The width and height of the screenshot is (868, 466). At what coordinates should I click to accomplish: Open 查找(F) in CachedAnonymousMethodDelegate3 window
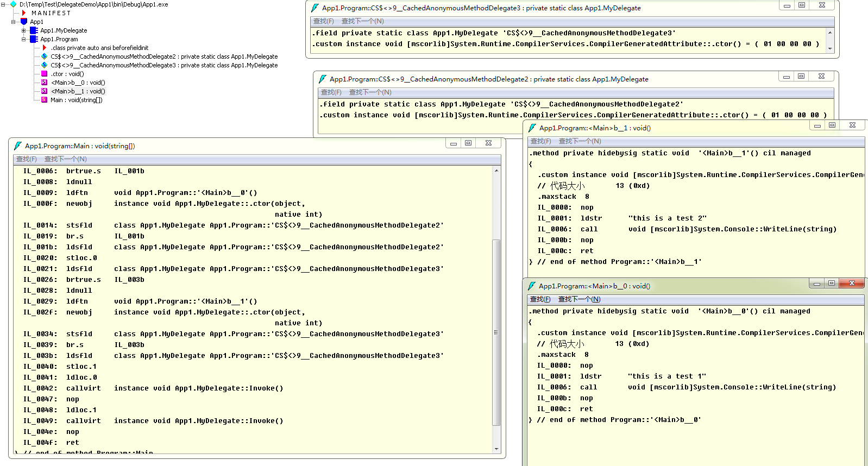point(324,21)
